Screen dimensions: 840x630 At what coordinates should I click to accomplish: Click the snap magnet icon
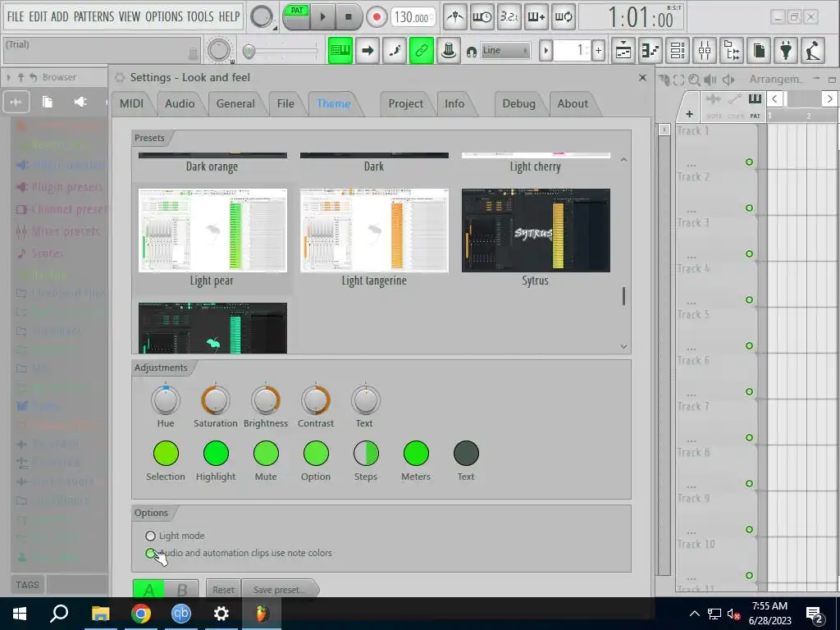[x=472, y=52]
